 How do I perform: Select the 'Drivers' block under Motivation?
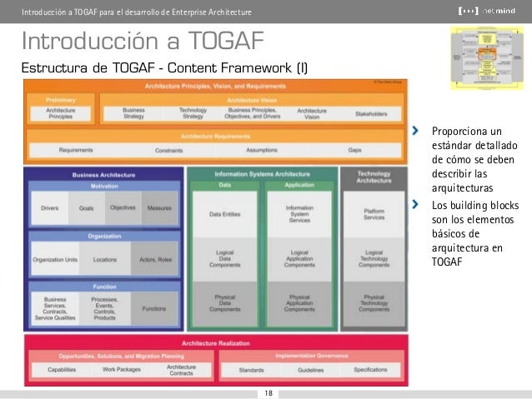pos(50,207)
